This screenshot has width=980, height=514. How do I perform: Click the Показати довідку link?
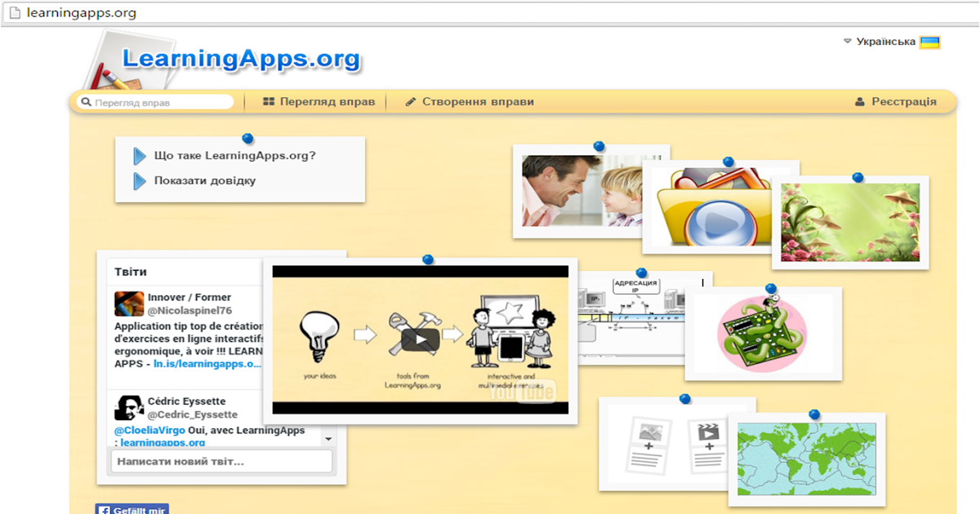click(x=205, y=180)
